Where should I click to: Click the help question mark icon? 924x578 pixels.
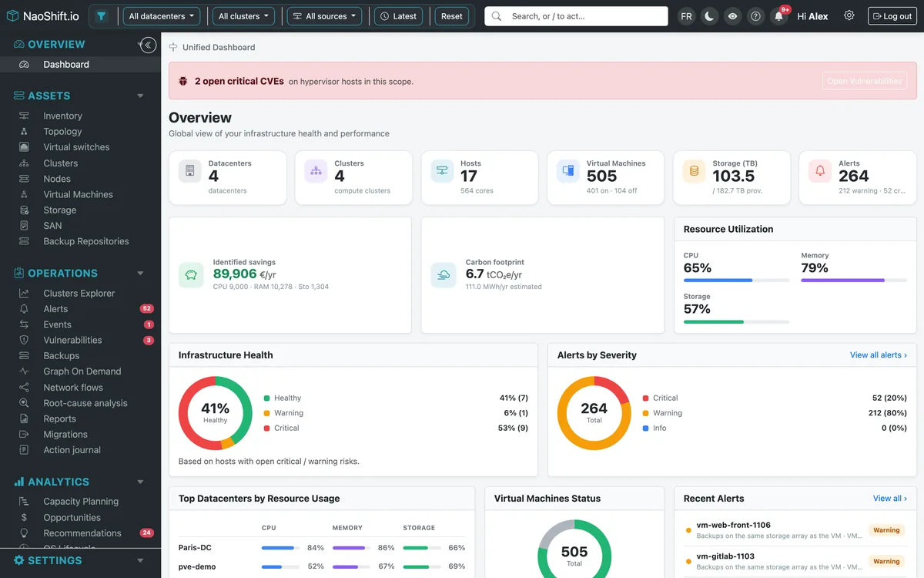(756, 16)
